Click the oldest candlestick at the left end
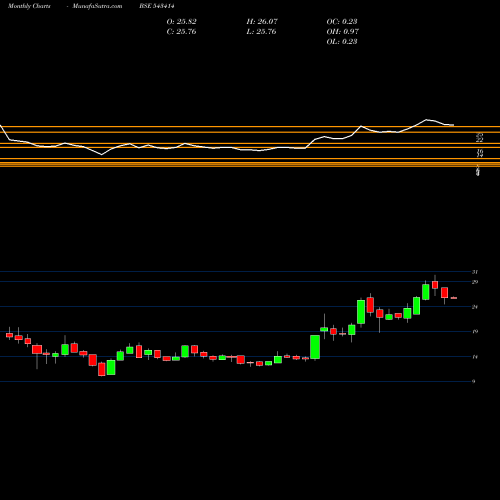This screenshot has width=500, height=500. [x=9, y=334]
